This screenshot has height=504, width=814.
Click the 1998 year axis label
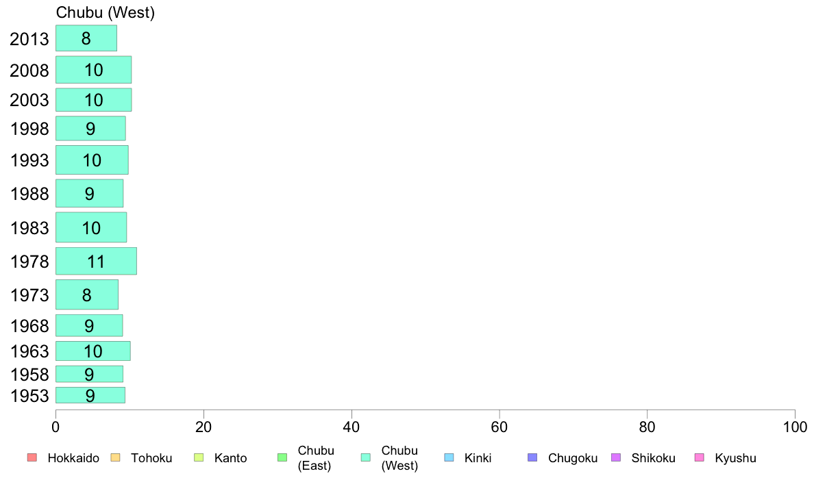tap(29, 129)
